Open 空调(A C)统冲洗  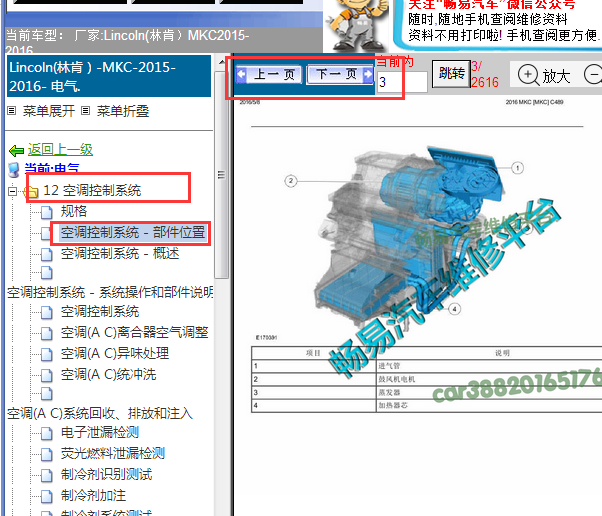click(108, 374)
